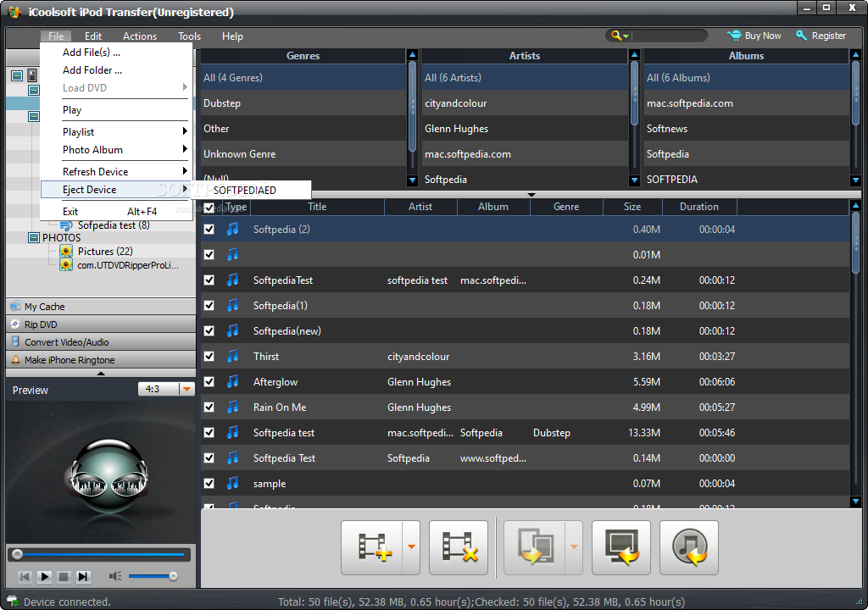Click the Stop button in preview
The height and width of the screenshot is (610, 868).
point(64,577)
